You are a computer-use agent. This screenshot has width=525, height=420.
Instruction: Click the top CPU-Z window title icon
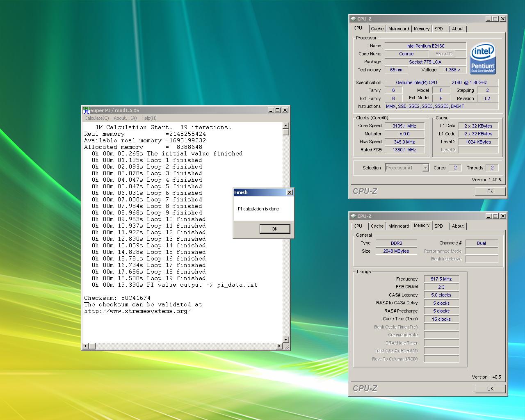coord(353,18)
